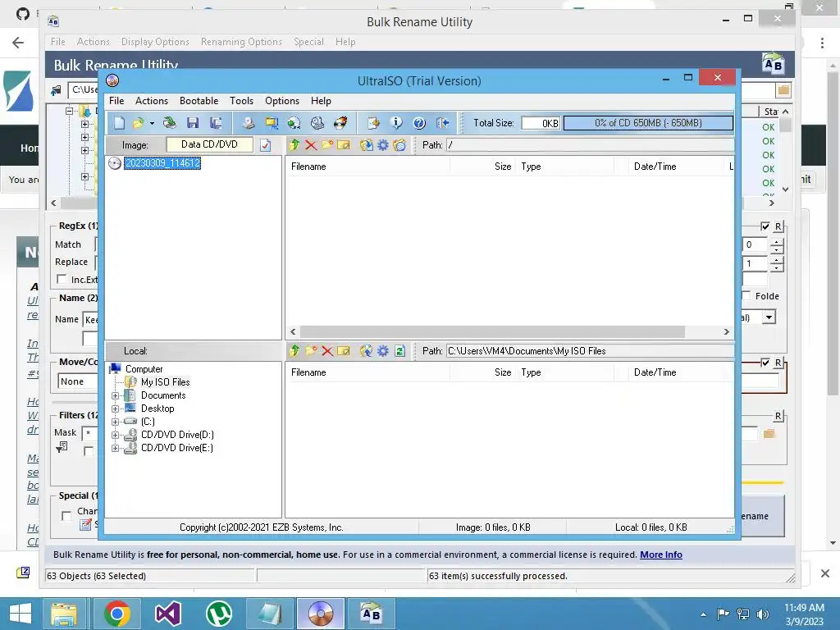Click the Windows Start button

pyautogui.click(x=21, y=614)
